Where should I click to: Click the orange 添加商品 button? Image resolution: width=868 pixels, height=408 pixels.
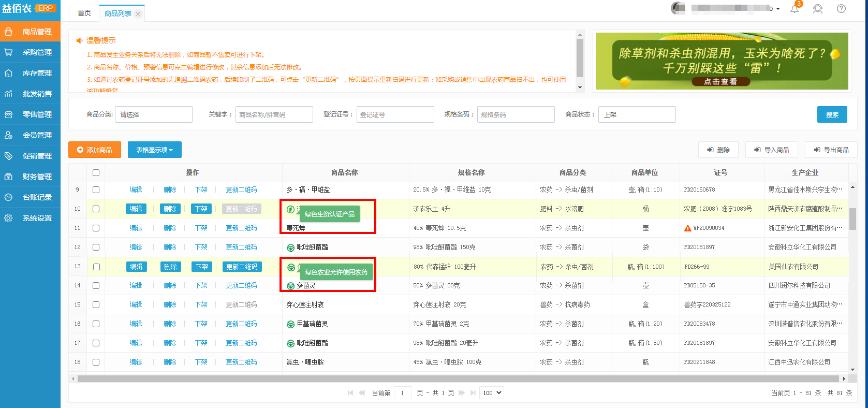click(95, 150)
